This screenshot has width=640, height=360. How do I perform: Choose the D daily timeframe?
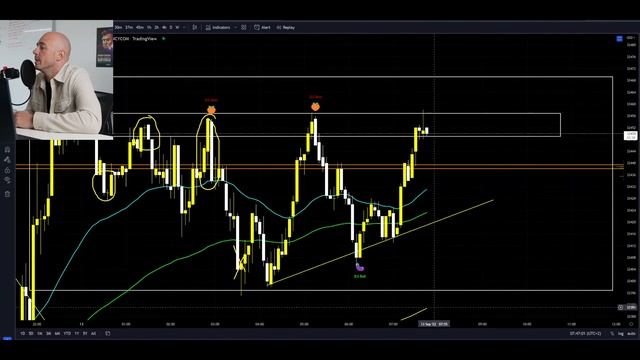coord(171,27)
